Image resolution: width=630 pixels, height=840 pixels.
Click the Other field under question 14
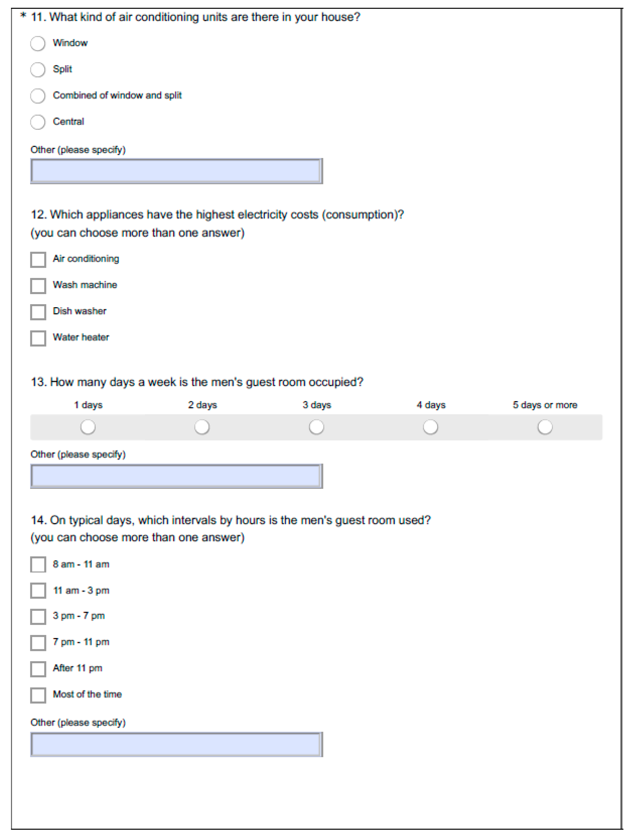pyautogui.click(x=176, y=744)
